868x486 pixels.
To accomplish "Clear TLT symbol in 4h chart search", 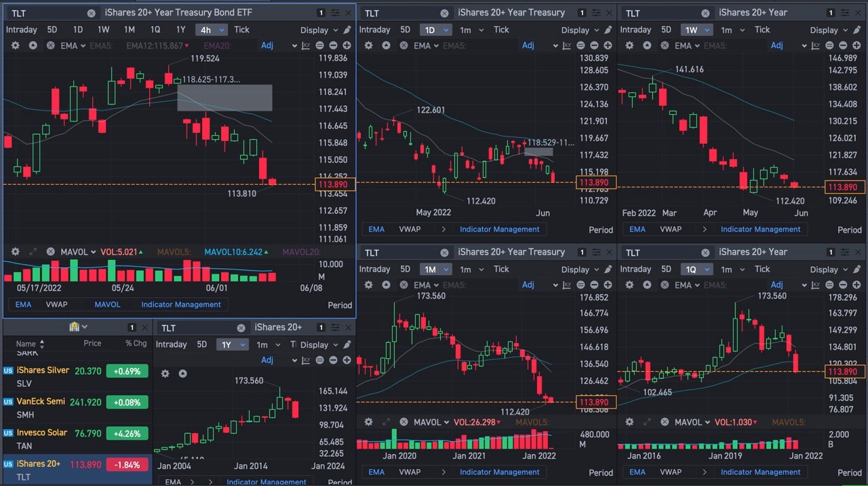I will point(91,13).
